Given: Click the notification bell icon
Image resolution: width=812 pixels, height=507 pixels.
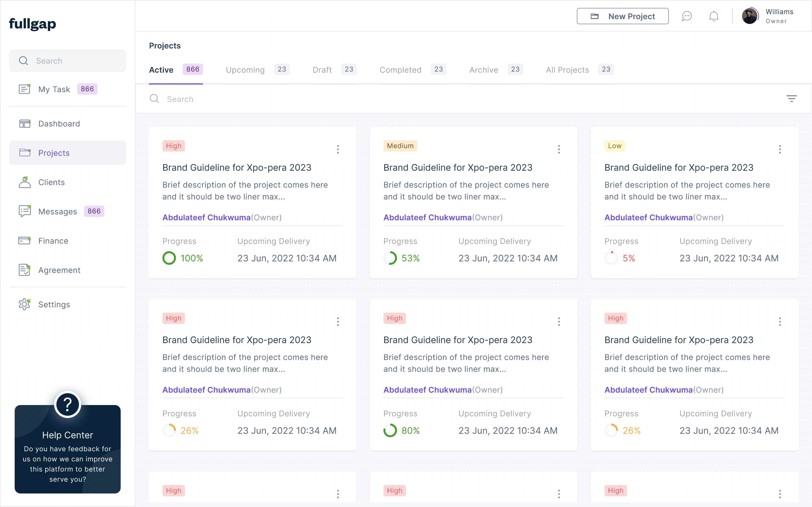Looking at the screenshot, I should (714, 16).
